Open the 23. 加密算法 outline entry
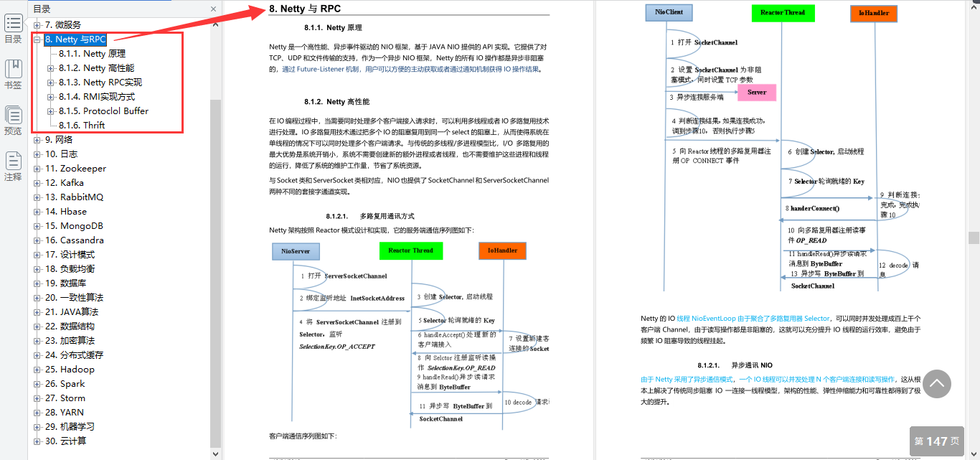 point(70,341)
